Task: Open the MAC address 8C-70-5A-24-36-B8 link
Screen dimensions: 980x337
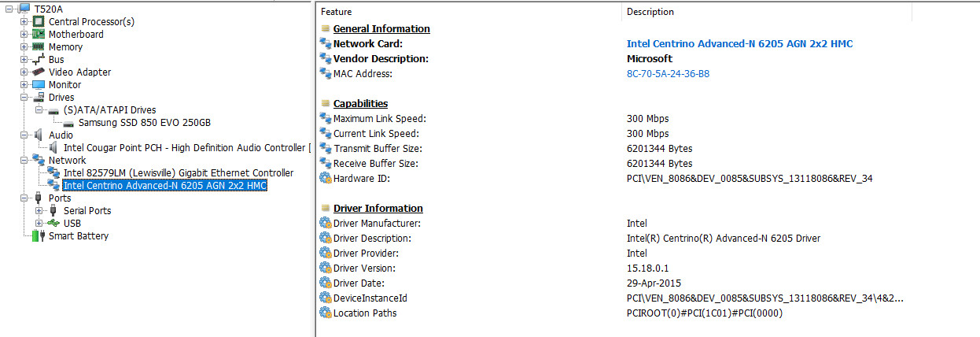Action: pos(668,74)
